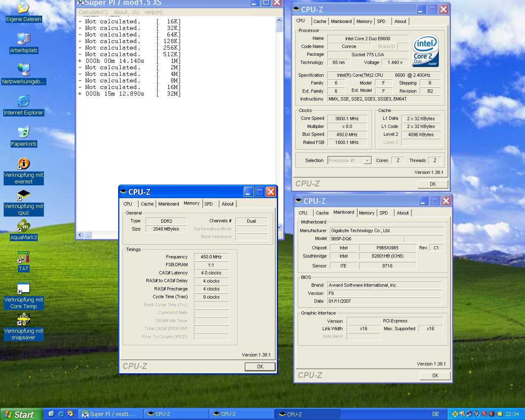Image resolution: width=525 pixels, height=420 pixels.
Task: Switch to CPU tab in Memory window
Action: [128, 204]
